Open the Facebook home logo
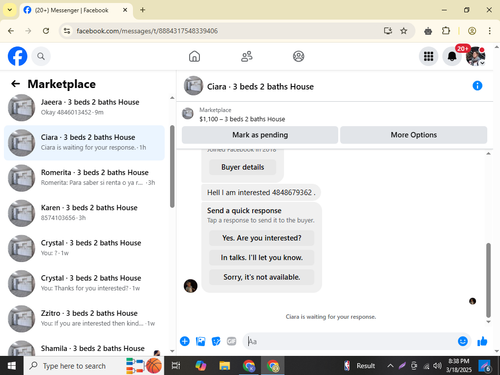The width and height of the screenshot is (500, 375). (x=17, y=56)
